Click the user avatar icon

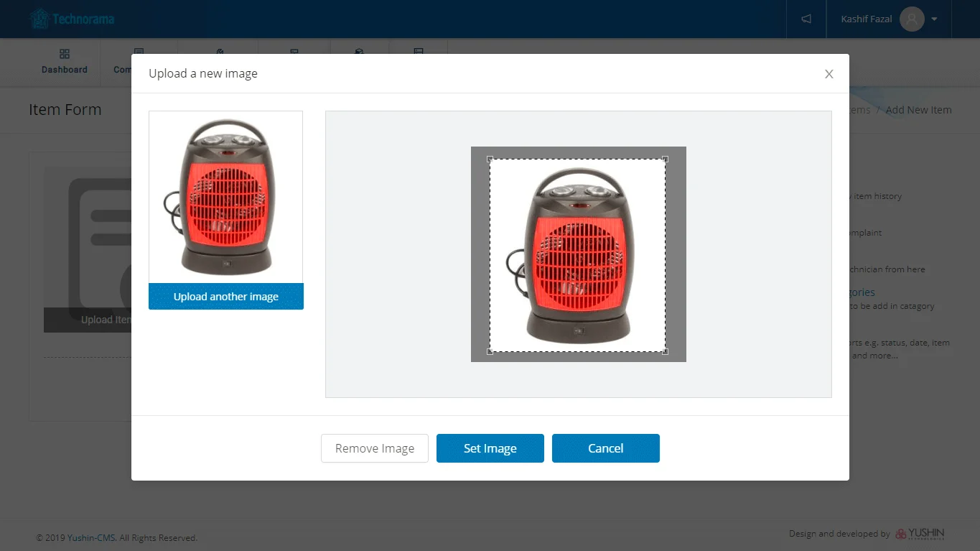(911, 19)
